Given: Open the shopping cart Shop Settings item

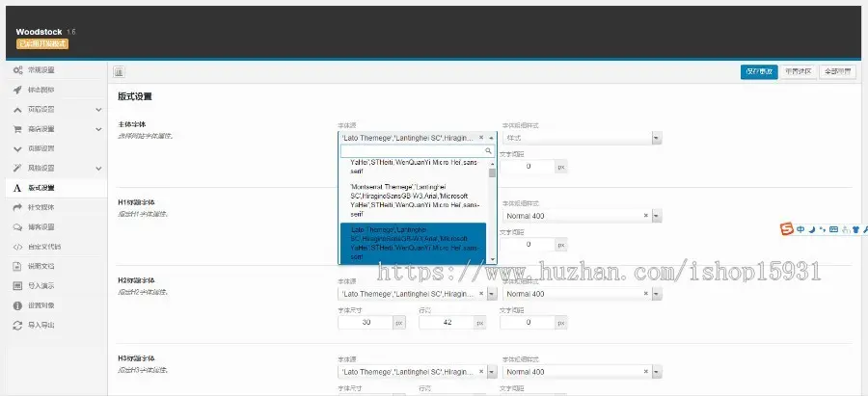Looking at the screenshot, I should click(x=55, y=129).
